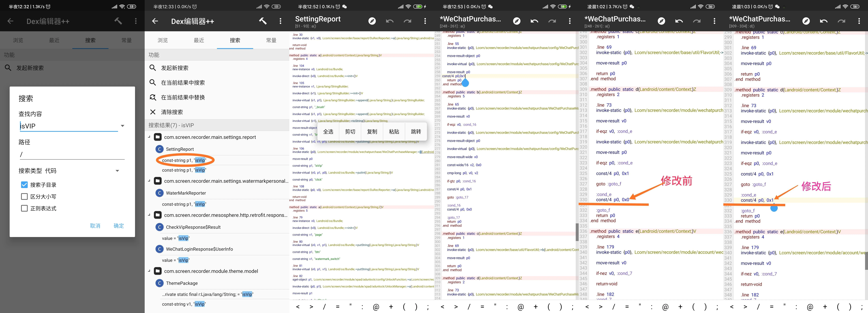Click the 发起新搜索 magnifier icon in results screen
Viewport: 868px width, 313px height.
point(153,68)
